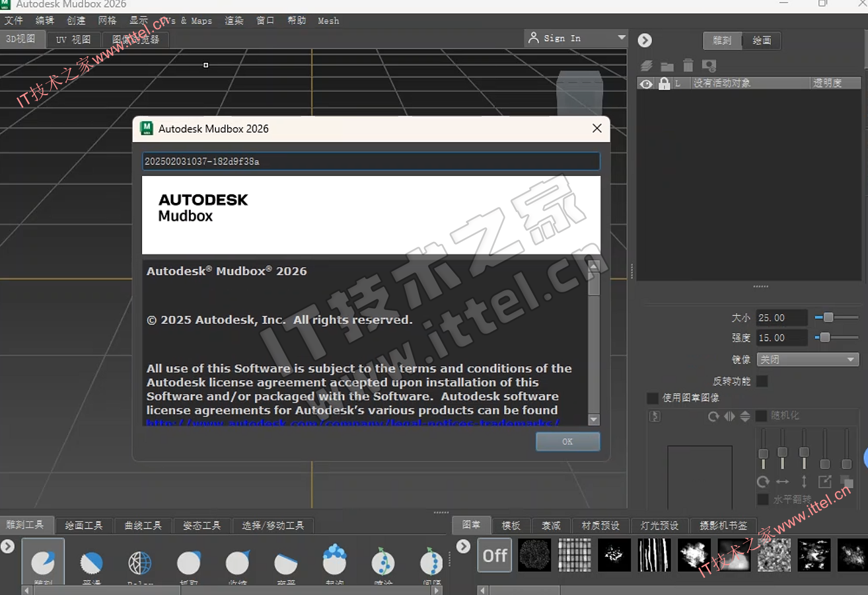
Task: Click OK in the About dialog
Action: (x=567, y=442)
